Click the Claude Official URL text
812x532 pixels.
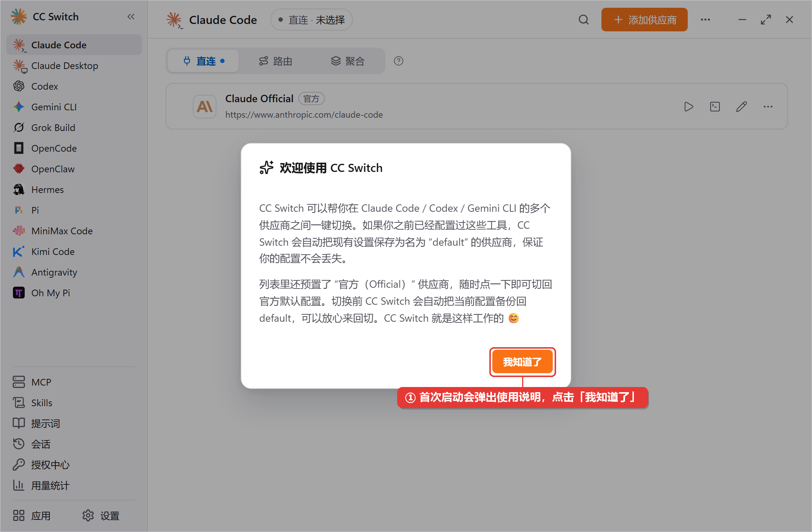tap(304, 115)
